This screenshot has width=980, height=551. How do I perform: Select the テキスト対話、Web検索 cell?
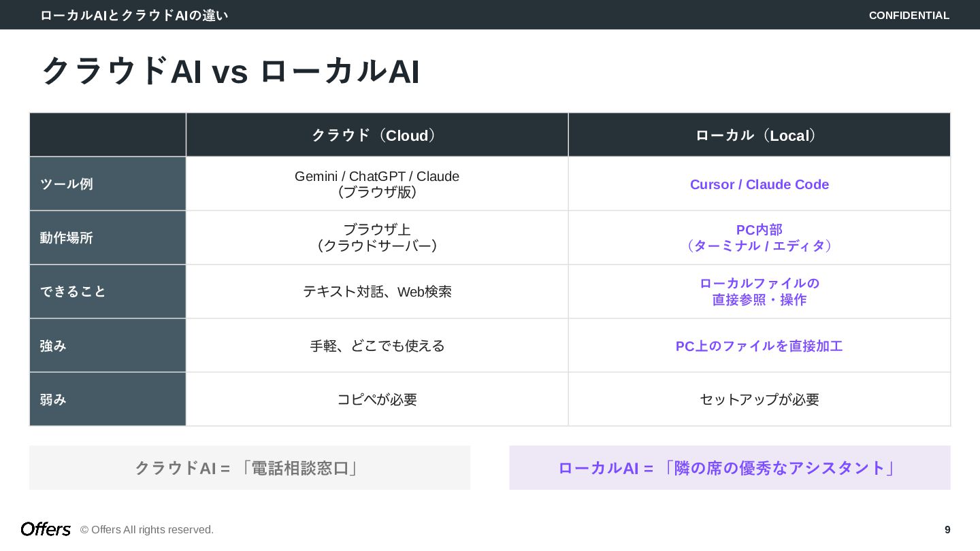coord(377,291)
